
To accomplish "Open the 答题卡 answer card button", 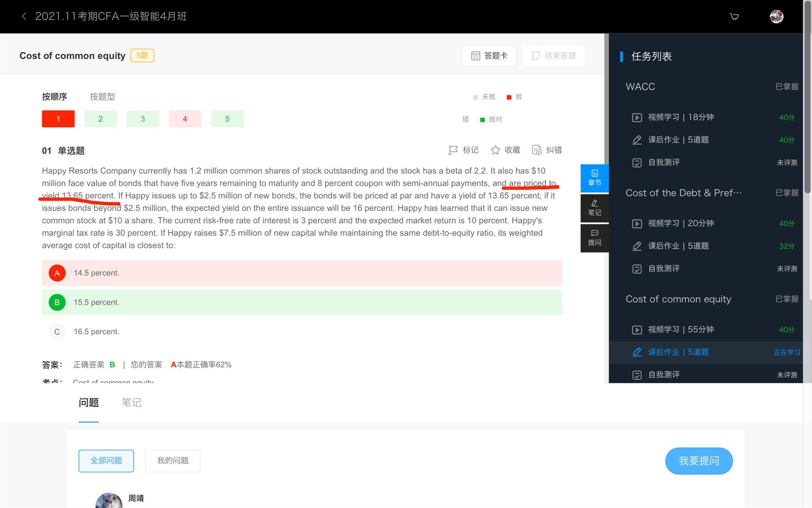I will pos(489,56).
